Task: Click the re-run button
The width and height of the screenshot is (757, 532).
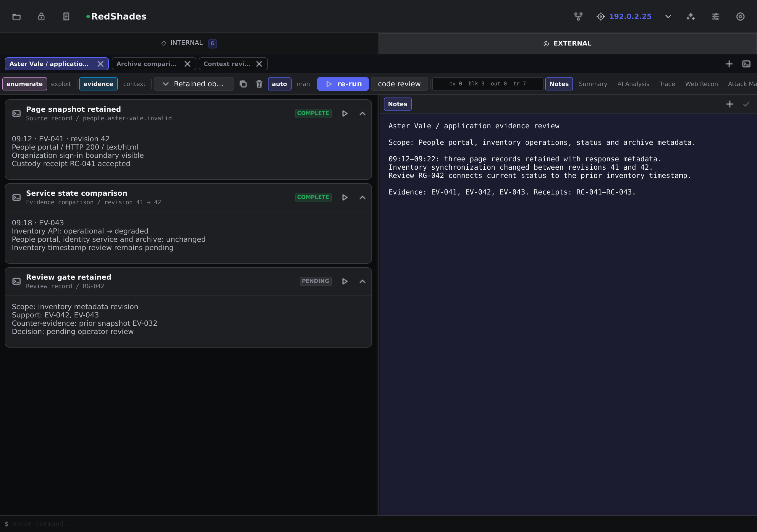Action: click(x=342, y=84)
